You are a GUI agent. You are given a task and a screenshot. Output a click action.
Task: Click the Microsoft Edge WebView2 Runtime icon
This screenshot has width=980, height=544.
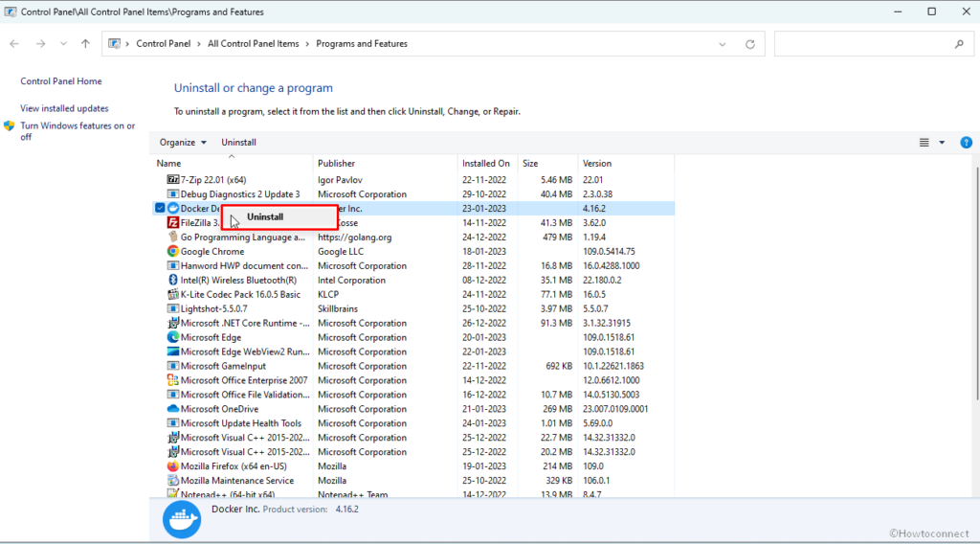173,351
